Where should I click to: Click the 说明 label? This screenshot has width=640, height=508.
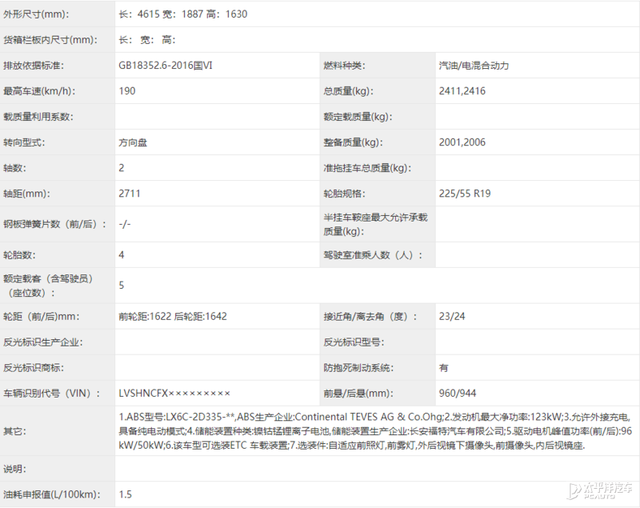pyautogui.click(x=15, y=469)
